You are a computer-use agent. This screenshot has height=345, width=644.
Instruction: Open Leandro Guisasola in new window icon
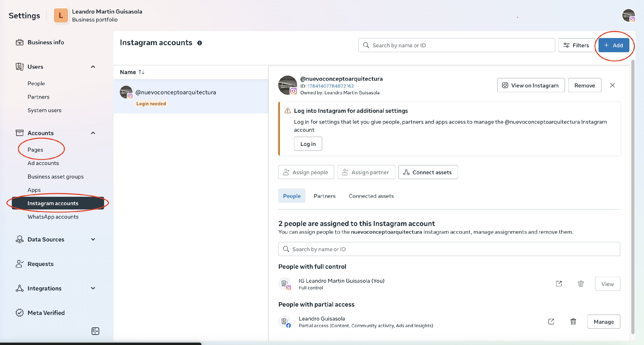[x=551, y=322]
